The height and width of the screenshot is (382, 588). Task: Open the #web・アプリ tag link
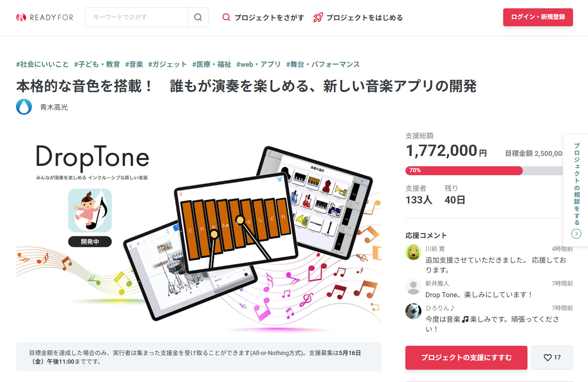pos(258,64)
